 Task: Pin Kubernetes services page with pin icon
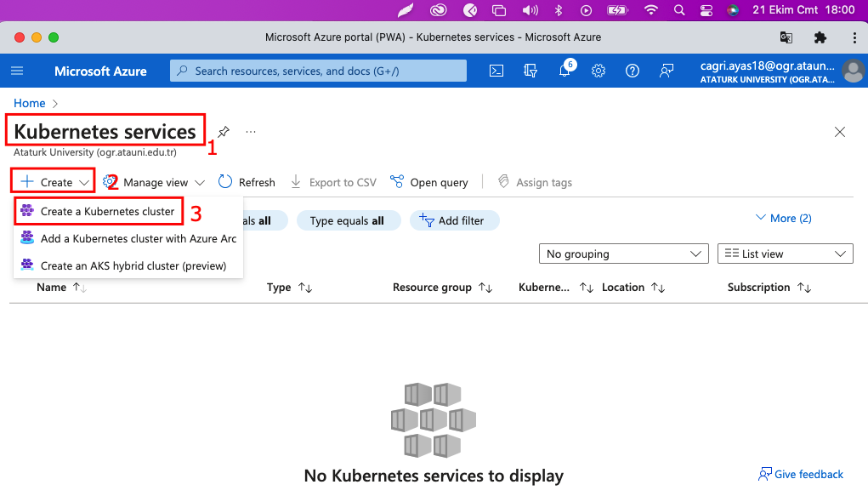click(224, 132)
